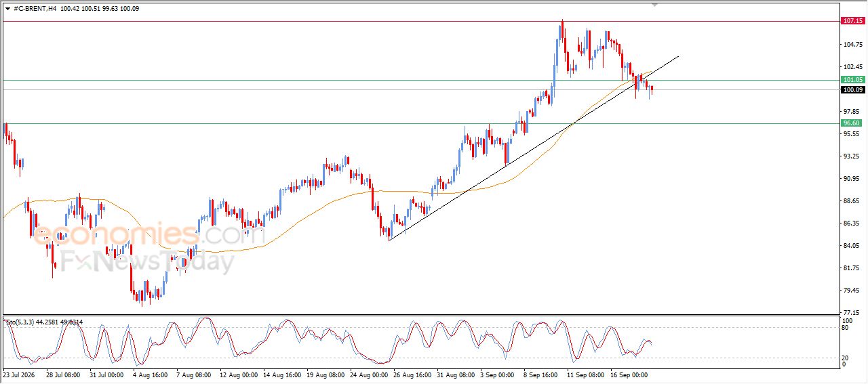Click the 102.45 price axis value

(x=852, y=67)
